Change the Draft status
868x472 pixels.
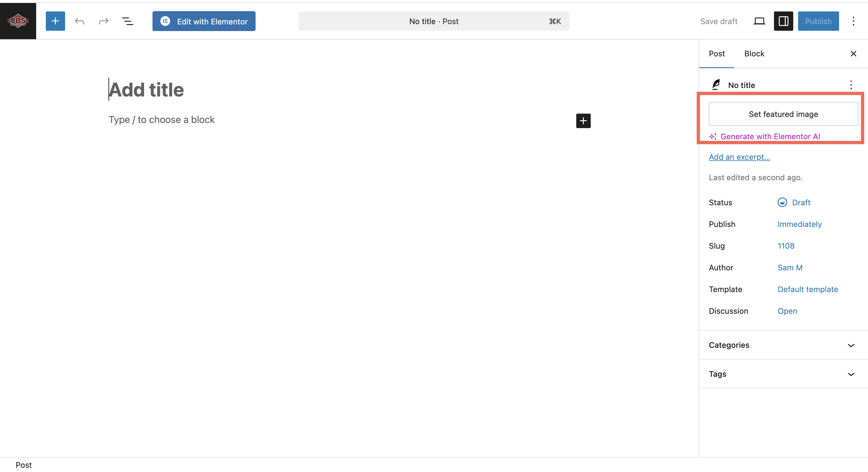[x=794, y=202]
